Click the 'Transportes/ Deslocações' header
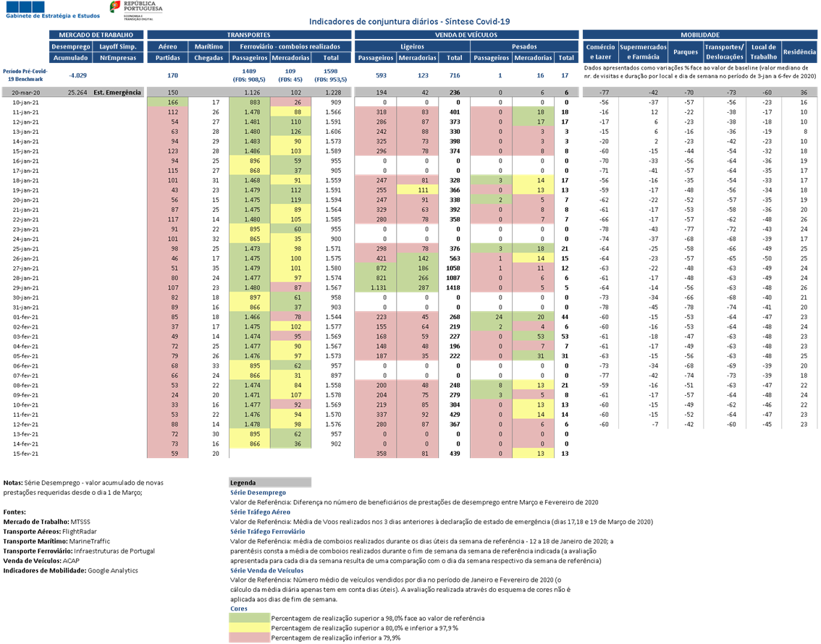Viewport: 821px width, 644px height. coord(724,52)
